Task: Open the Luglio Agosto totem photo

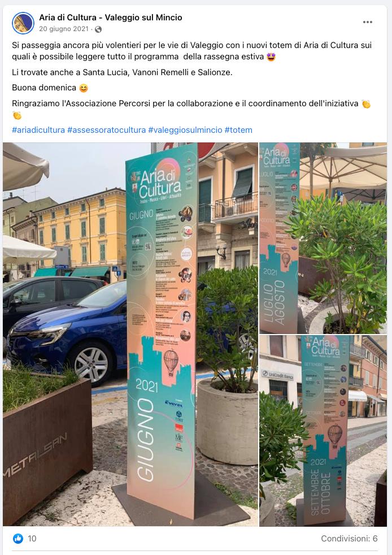Action: pyautogui.click(x=323, y=238)
